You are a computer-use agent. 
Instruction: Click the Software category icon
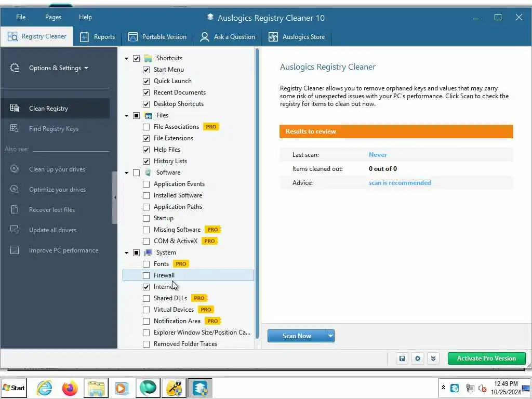[x=148, y=172]
